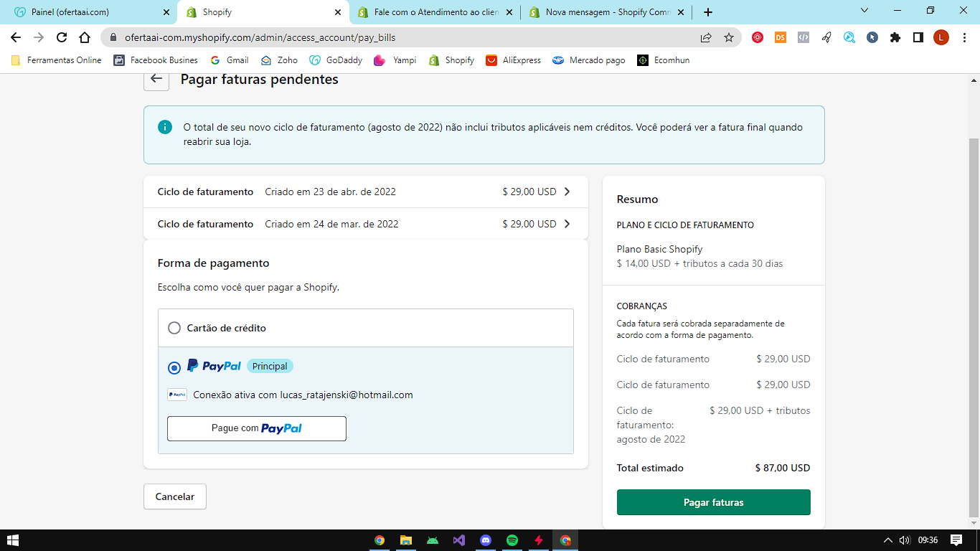980x551 pixels.
Task: Open Discord from the taskbar
Action: (x=486, y=540)
